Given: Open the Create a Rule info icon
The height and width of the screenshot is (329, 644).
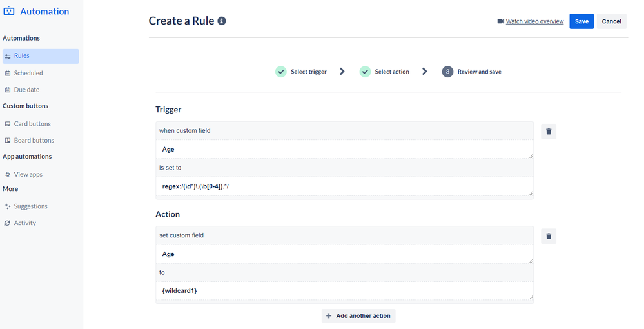Looking at the screenshot, I should click(x=222, y=21).
